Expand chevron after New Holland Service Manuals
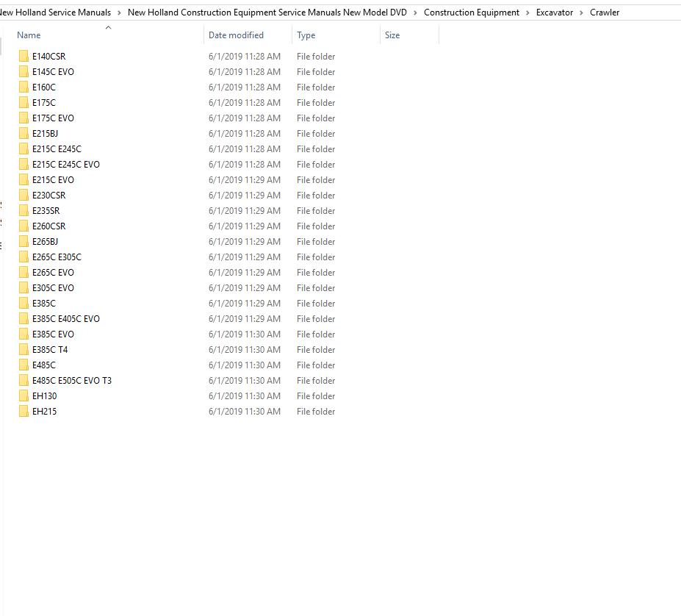This screenshot has width=681, height=616. [x=119, y=12]
